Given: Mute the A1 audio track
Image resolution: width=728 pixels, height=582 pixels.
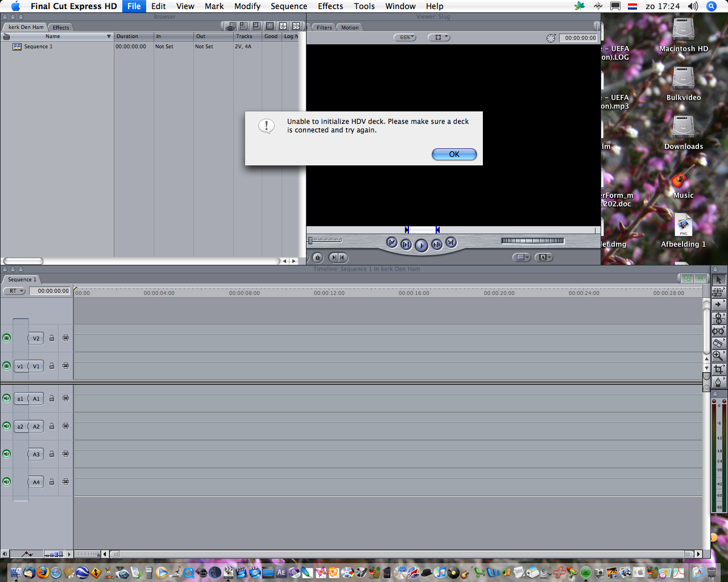Looking at the screenshot, I should pos(6,398).
